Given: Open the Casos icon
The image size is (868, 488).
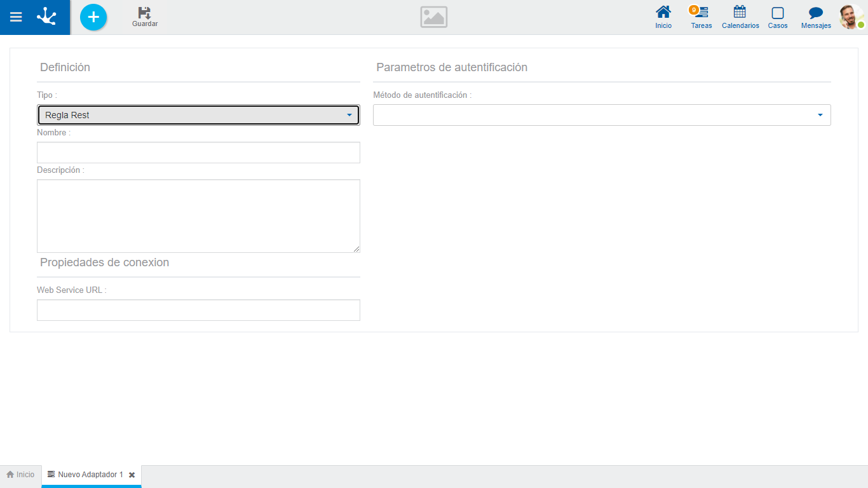Looking at the screenshot, I should click(x=778, y=17).
